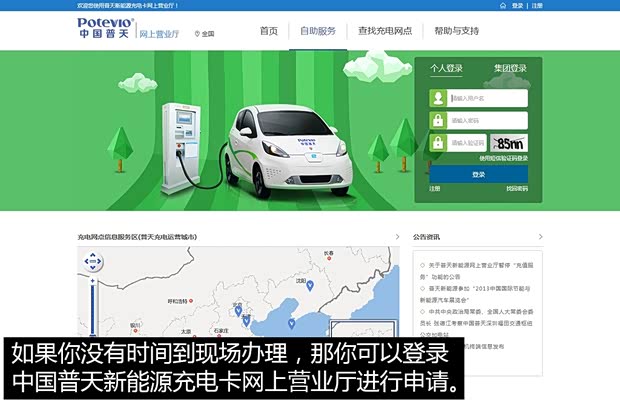The image size is (620, 411).
Task: Switch to 个人登录 tab
Action: tap(446, 68)
